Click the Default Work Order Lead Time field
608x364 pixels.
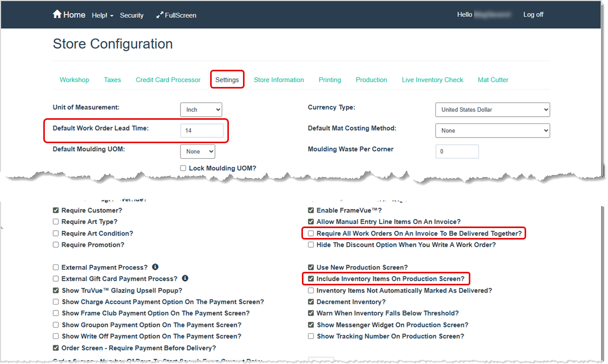(202, 130)
